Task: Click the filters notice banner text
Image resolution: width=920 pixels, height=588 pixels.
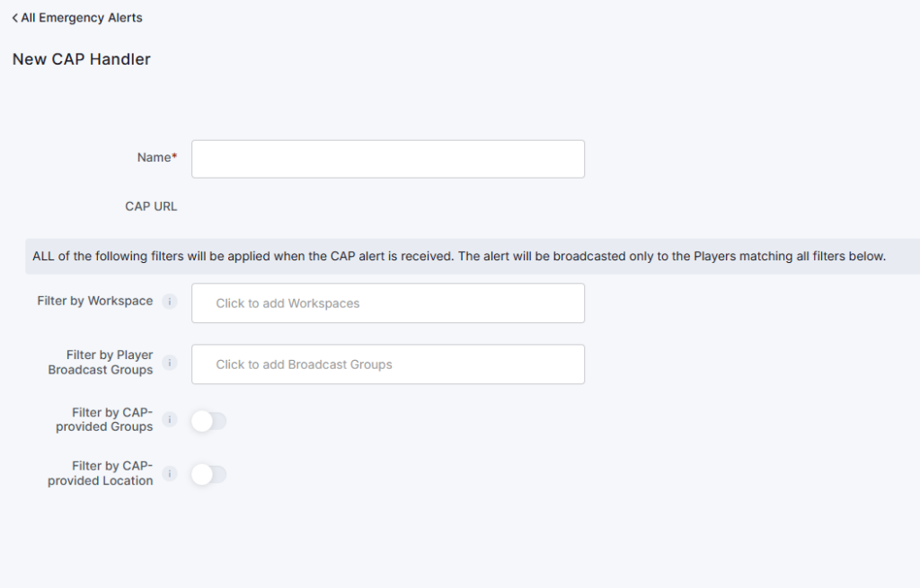Action: 459,257
